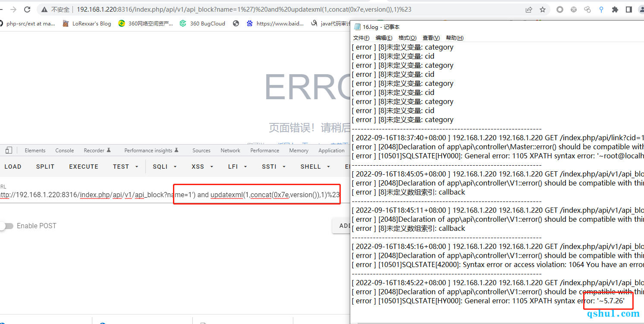The height and width of the screenshot is (324, 644).
Task: Click the Master::error() declaration log line
Action: click(x=498, y=147)
